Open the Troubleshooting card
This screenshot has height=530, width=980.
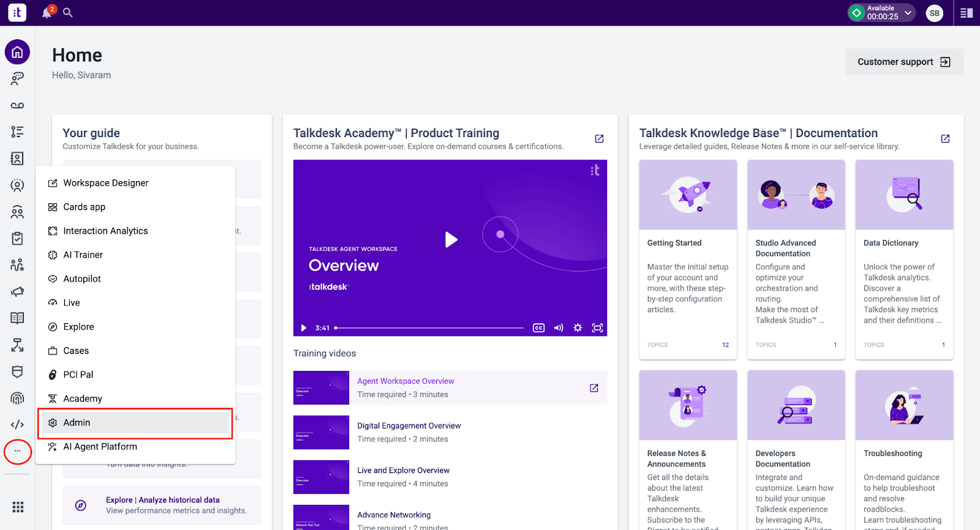pyautogui.click(x=904, y=450)
